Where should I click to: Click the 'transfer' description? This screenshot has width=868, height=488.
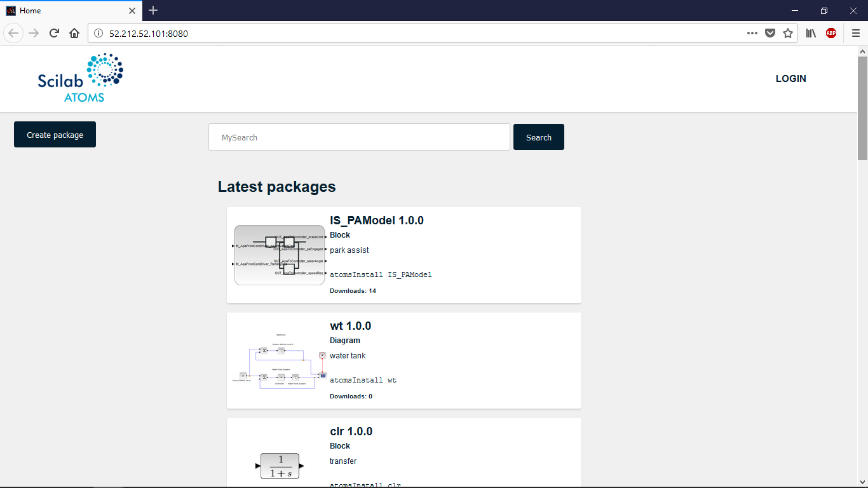click(x=343, y=461)
